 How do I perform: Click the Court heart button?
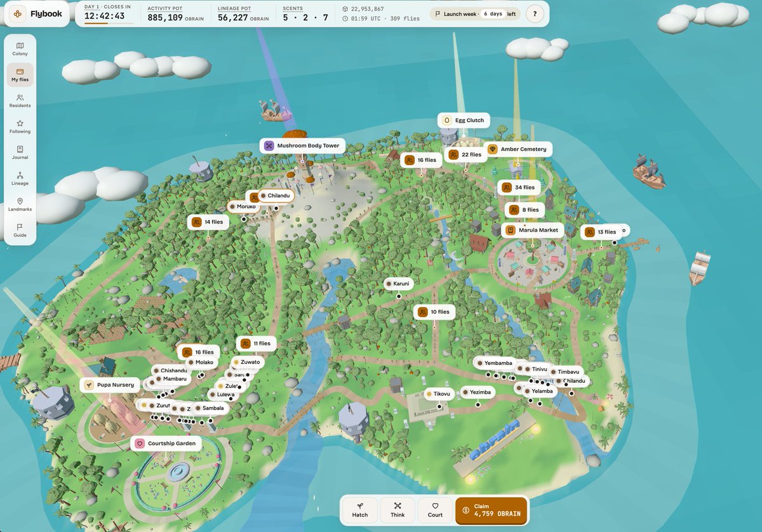[435, 510]
